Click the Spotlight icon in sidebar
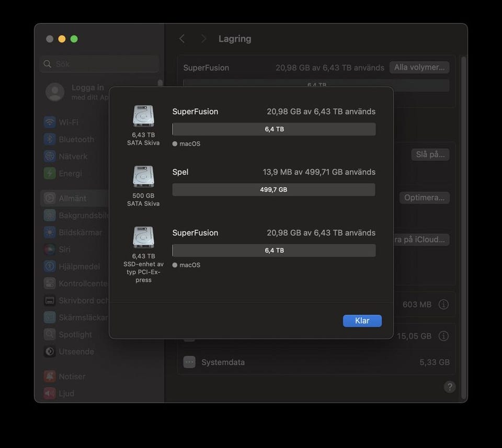 point(50,334)
